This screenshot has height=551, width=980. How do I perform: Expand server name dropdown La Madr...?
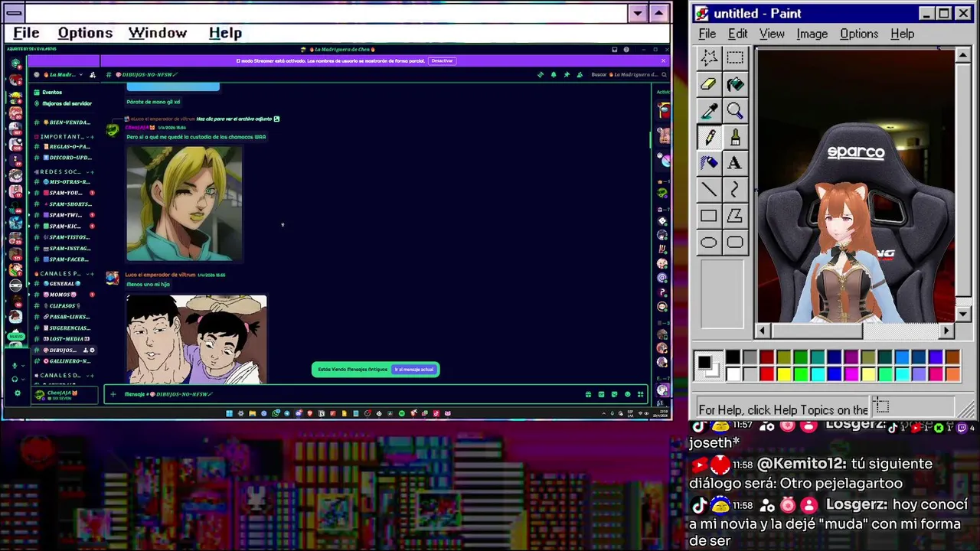[x=80, y=74]
